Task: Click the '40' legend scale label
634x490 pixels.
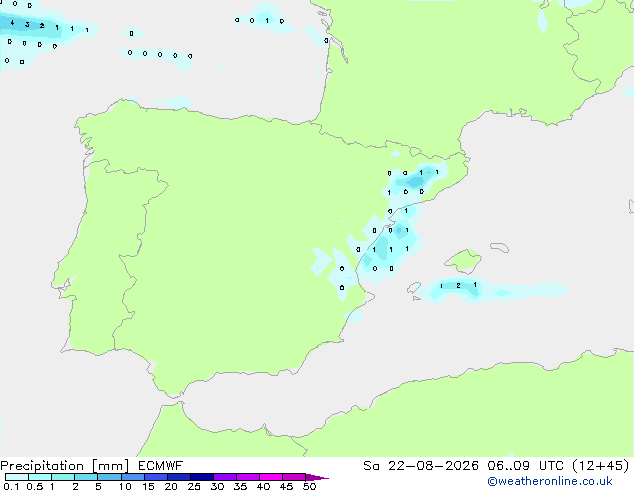Action: click(x=263, y=486)
